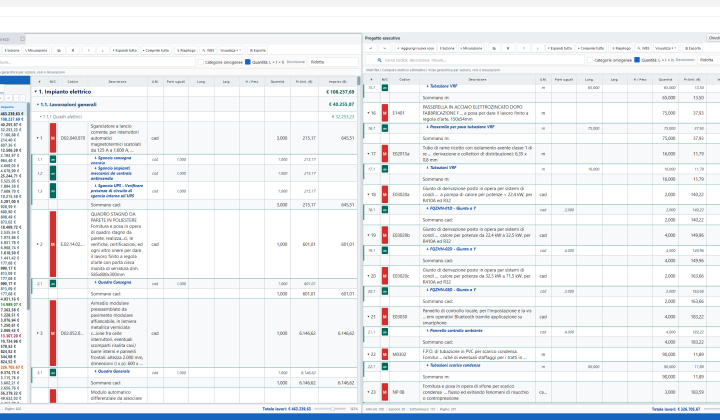
Task: Collapse 1.1.1 Quadri elettrici subsection
Action: tap(40, 117)
